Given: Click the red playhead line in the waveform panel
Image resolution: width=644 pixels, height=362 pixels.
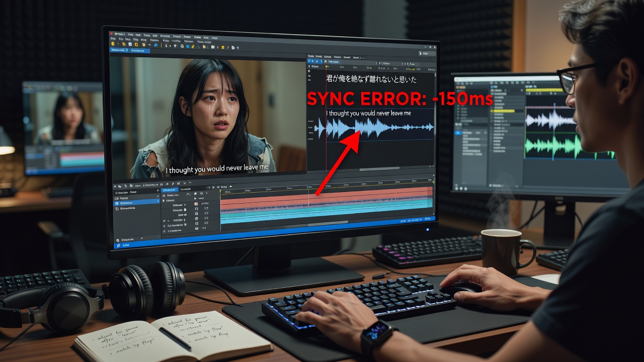Looking at the screenshot, I should 327,118.
